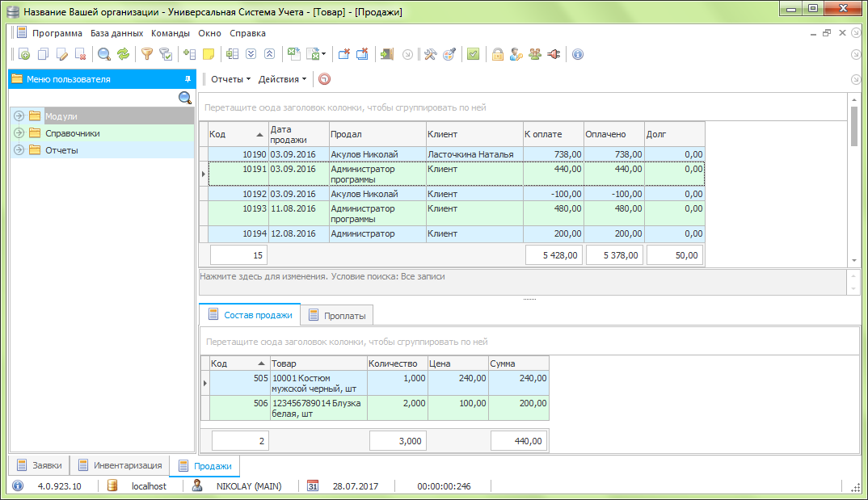Click the magnifier in user menu panel
The image size is (868, 500).
(185, 99)
